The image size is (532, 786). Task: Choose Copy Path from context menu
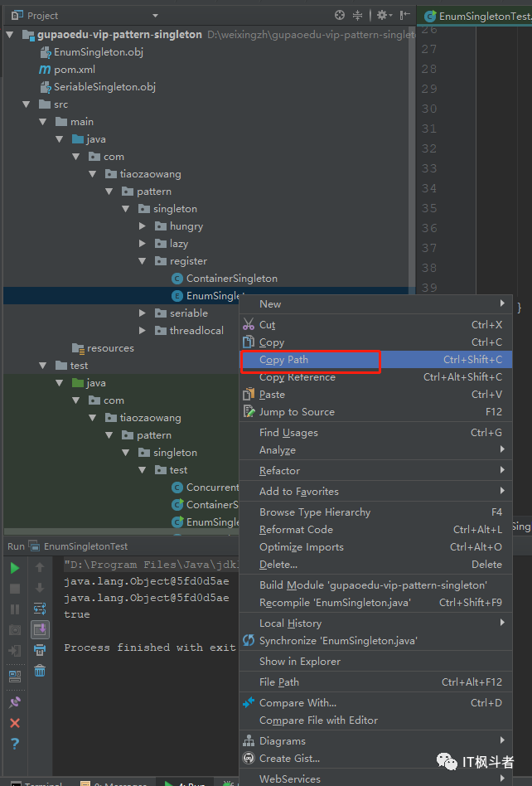(x=375, y=359)
